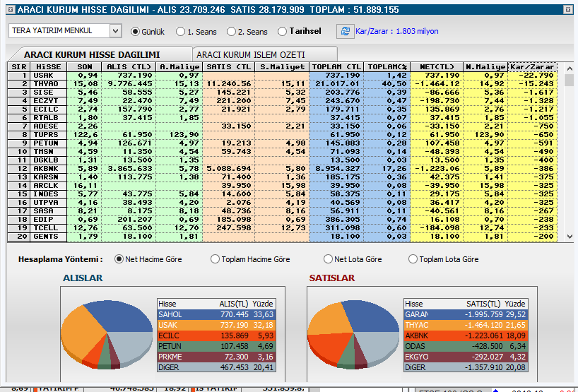Click the table scrollbar up arrow
Screen dimensions: 578x392
point(570,69)
